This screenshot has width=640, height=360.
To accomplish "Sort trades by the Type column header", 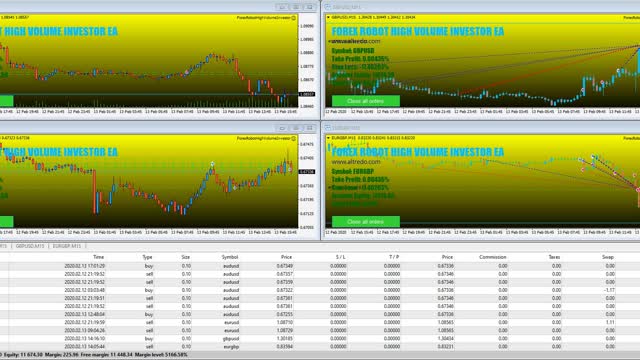I will click(x=147, y=257).
